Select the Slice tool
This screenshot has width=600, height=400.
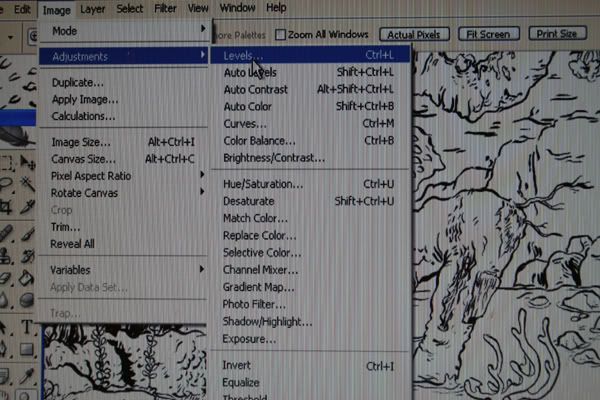[27, 207]
